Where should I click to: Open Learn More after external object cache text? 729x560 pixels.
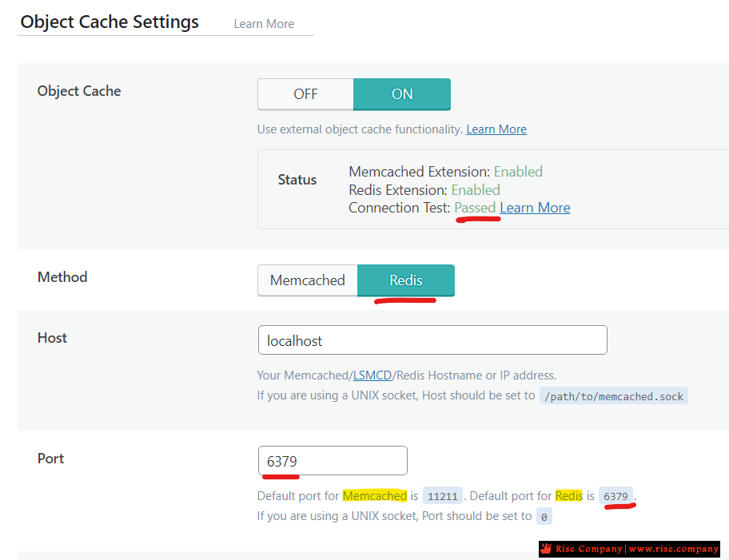496,129
